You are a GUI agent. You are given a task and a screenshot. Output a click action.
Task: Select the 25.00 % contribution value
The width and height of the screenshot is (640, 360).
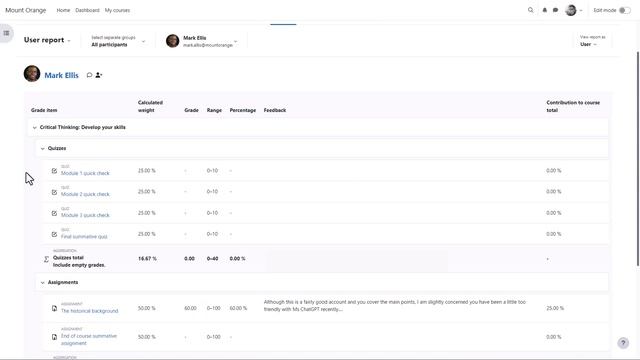555,308
